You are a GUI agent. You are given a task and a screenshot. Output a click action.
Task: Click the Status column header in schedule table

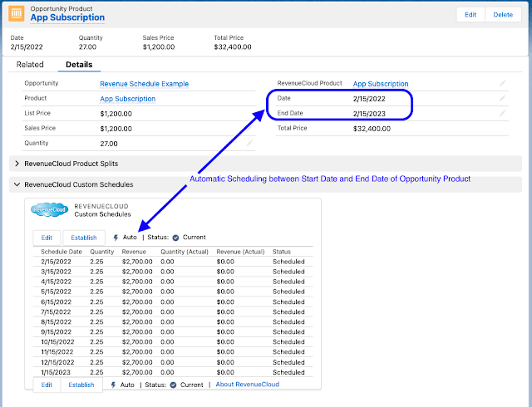pos(282,252)
